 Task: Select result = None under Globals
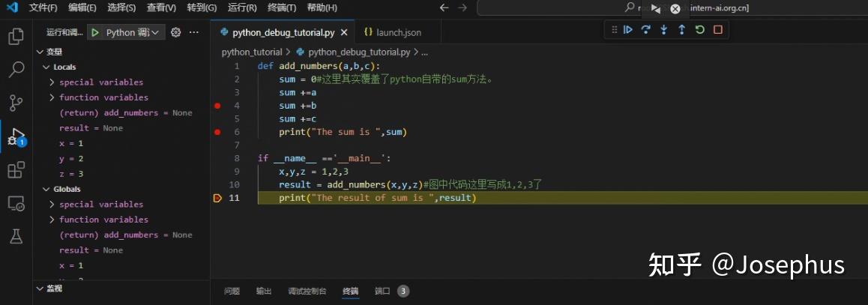coord(91,250)
